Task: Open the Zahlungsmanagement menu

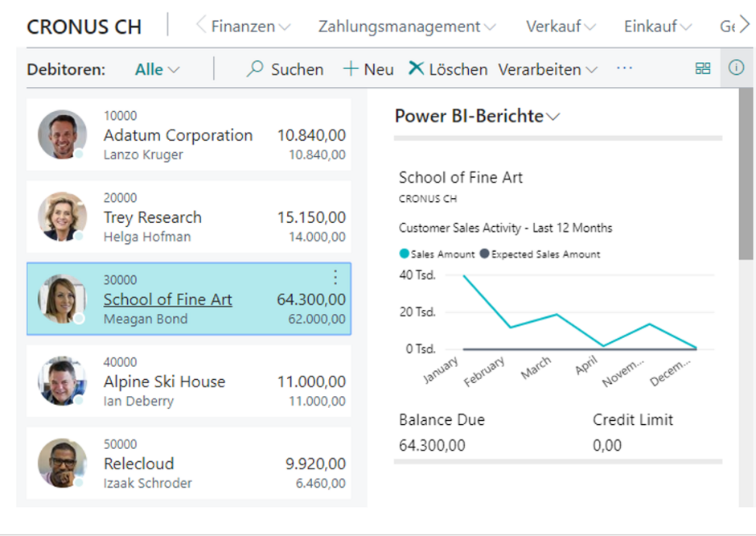Action: click(406, 26)
